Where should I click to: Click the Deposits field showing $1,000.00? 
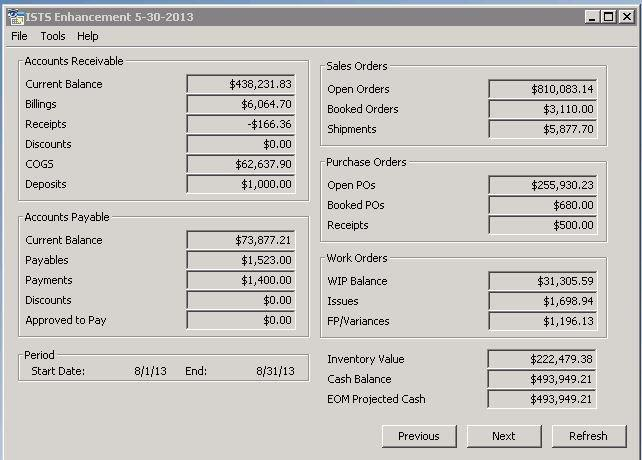tap(241, 184)
